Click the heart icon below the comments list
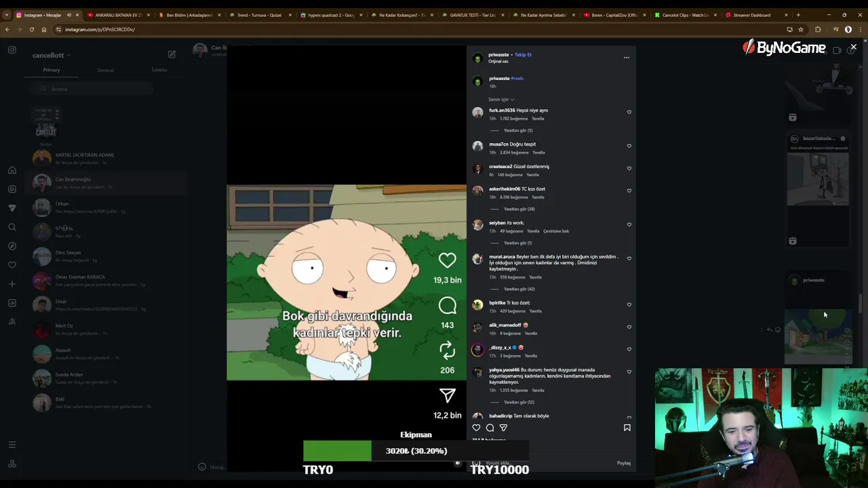The height and width of the screenshot is (488, 868). tap(476, 428)
